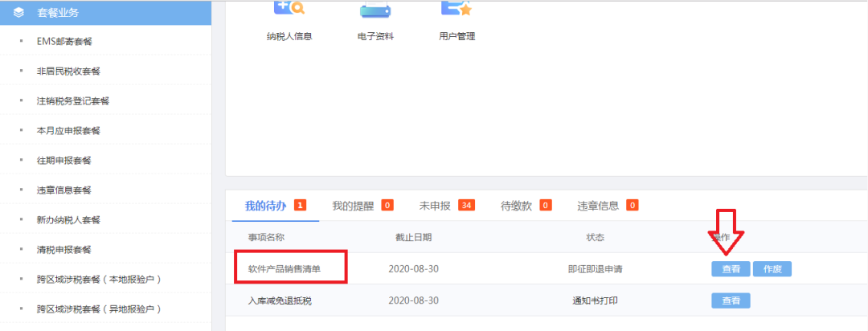Open 新办纳税人套餐 in the sidebar
This screenshot has height=331, width=868.
(68, 220)
